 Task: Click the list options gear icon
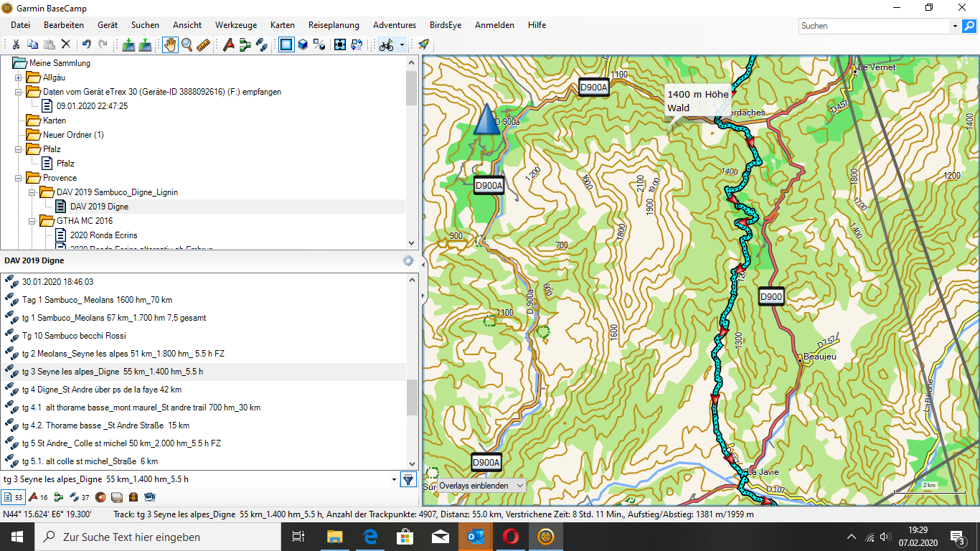(x=408, y=260)
